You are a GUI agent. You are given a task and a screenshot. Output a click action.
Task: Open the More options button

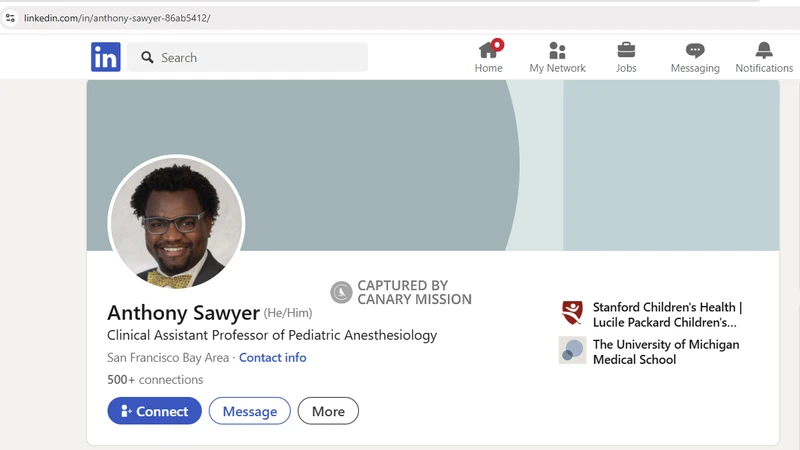328,411
